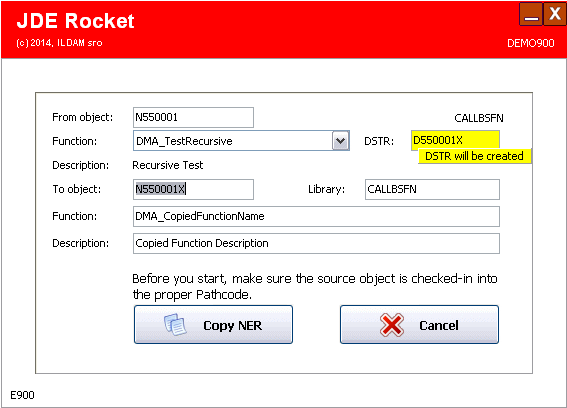The width and height of the screenshot is (567, 408).
Task: Select the DMA_TestRecursive function combo box
Action: [x=241, y=141]
